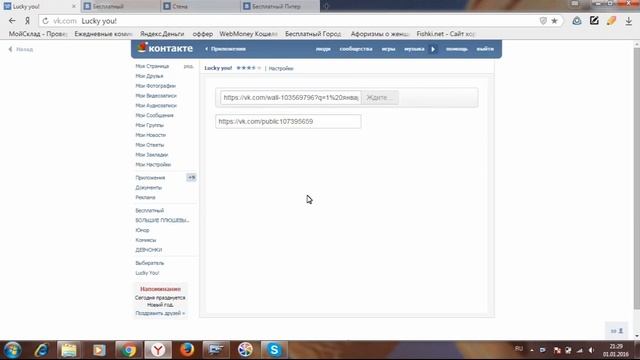Show hidden tray icons arrow
This screenshot has height=360, width=640.
pyautogui.click(x=531, y=350)
